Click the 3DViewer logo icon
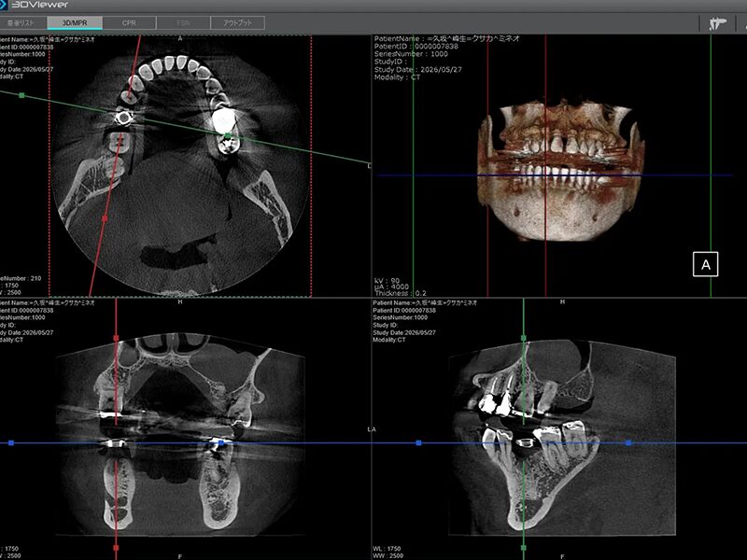The image size is (747, 560). (x=4, y=5)
